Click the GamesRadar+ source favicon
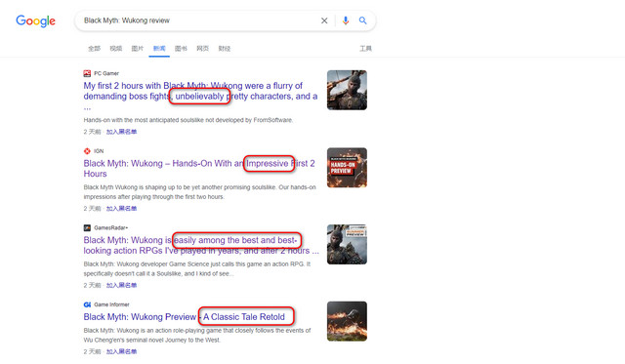The image size is (625, 364). tap(87, 227)
